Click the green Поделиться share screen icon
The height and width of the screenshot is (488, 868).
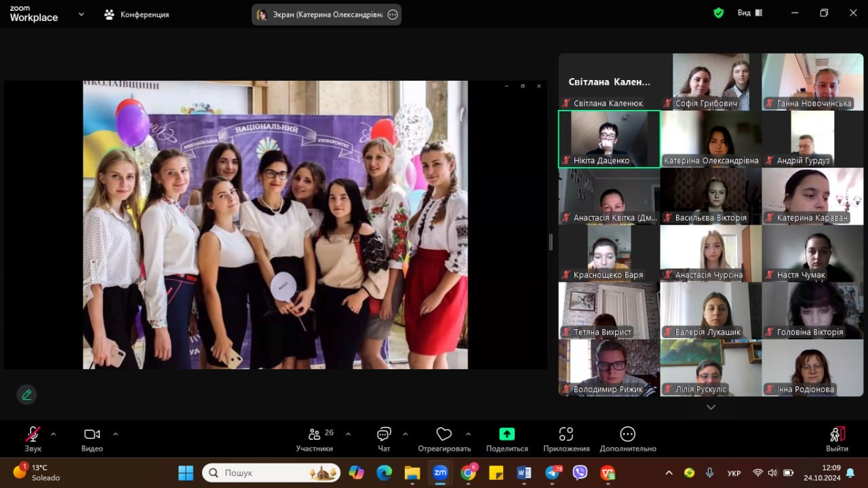point(507,434)
